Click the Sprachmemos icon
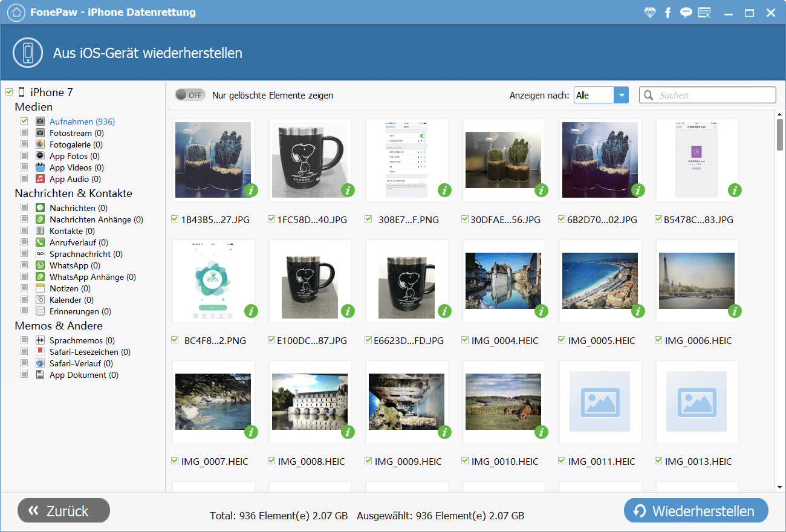This screenshot has width=786, height=532. (40, 340)
